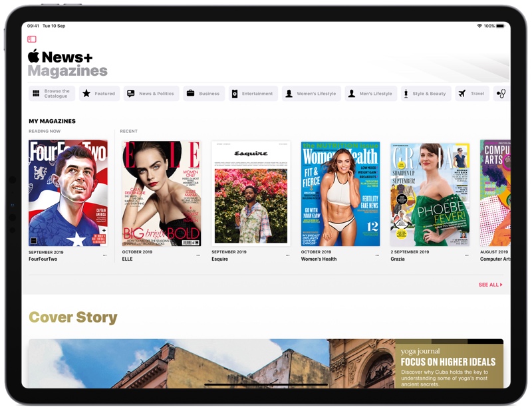Open the Travel category
This screenshot has width=532, height=411.
(x=472, y=93)
